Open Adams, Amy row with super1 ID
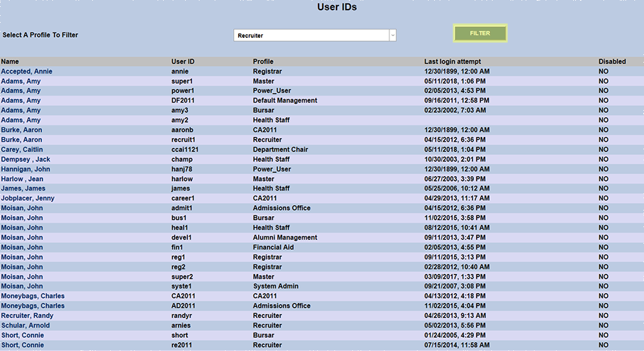This screenshot has height=351, width=644. tap(21, 81)
